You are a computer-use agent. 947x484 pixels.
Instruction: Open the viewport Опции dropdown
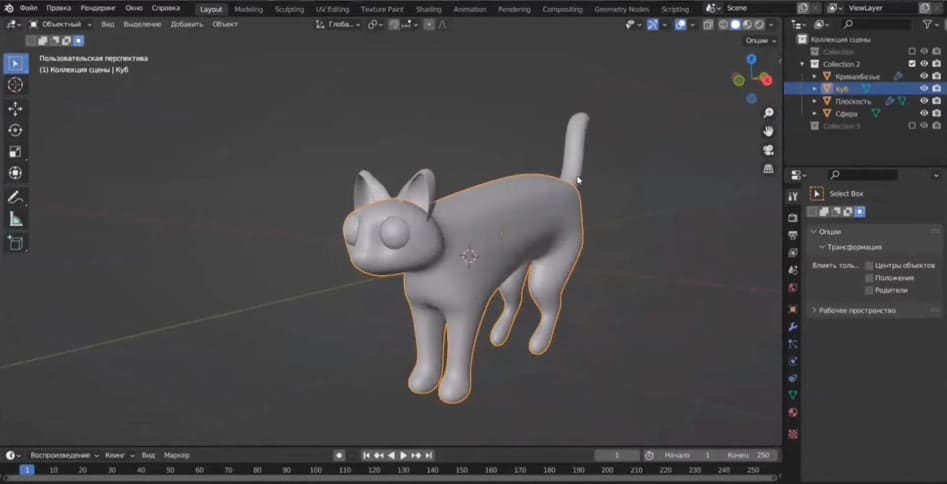point(760,40)
